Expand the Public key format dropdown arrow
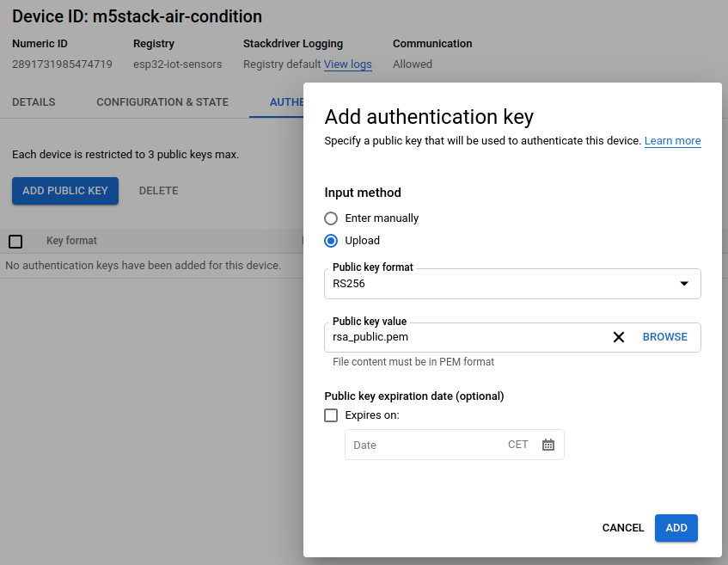 click(684, 283)
